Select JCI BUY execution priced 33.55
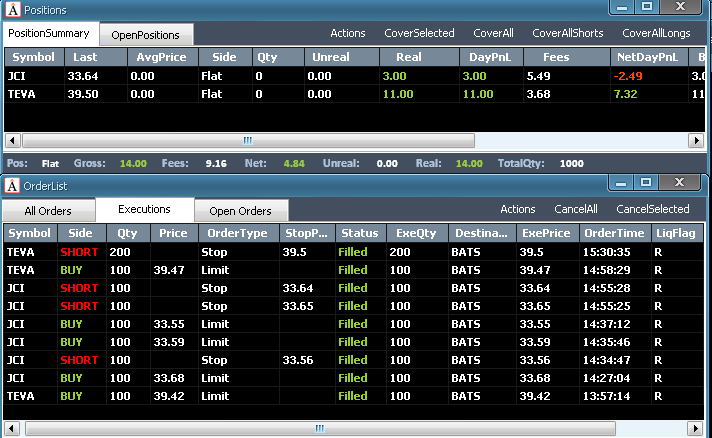 click(x=353, y=324)
